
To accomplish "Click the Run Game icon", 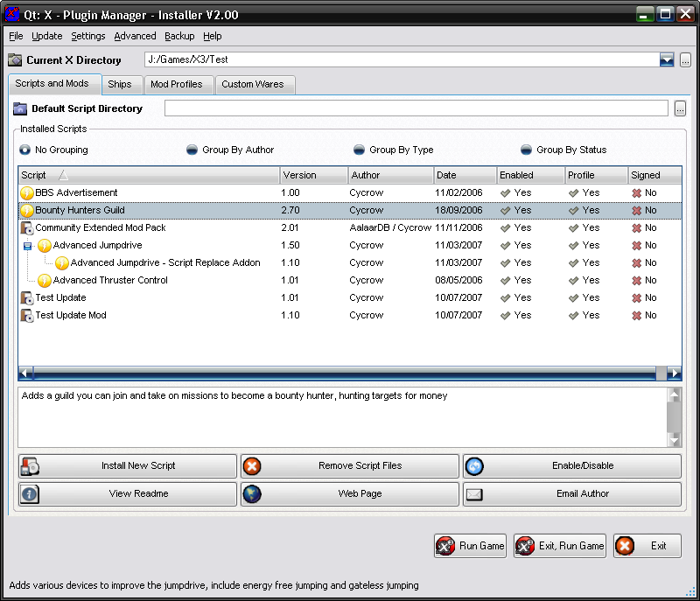I will [445, 546].
